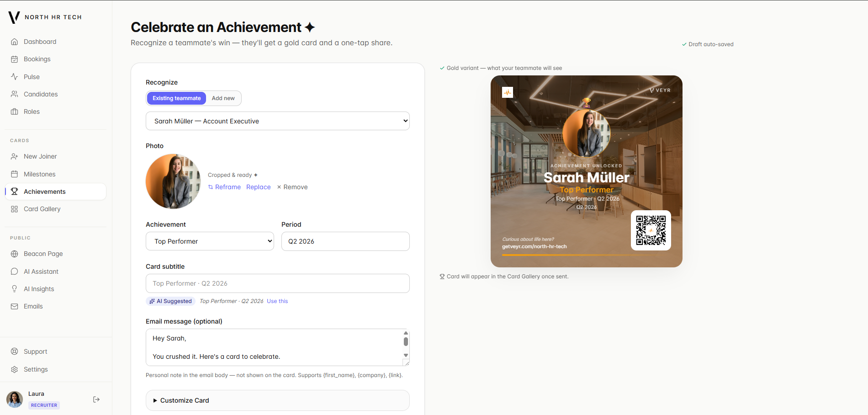Open the teammate selection dropdown
Screen dimensions: 868x415
click(x=278, y=121)
